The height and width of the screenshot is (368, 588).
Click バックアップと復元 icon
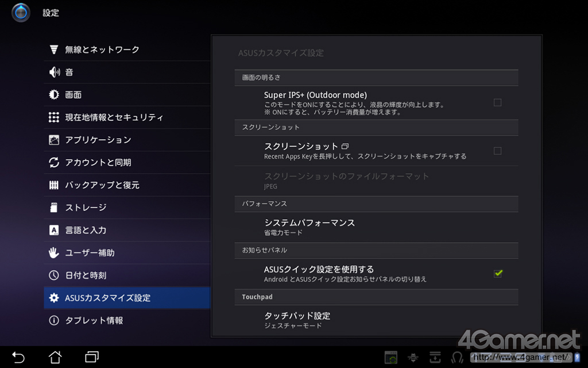(54, 185)
